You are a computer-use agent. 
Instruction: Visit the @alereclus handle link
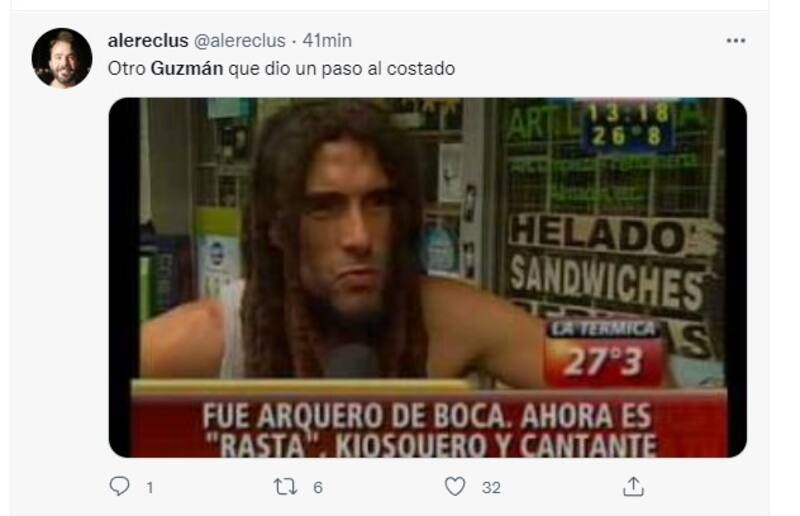point(240,40)
